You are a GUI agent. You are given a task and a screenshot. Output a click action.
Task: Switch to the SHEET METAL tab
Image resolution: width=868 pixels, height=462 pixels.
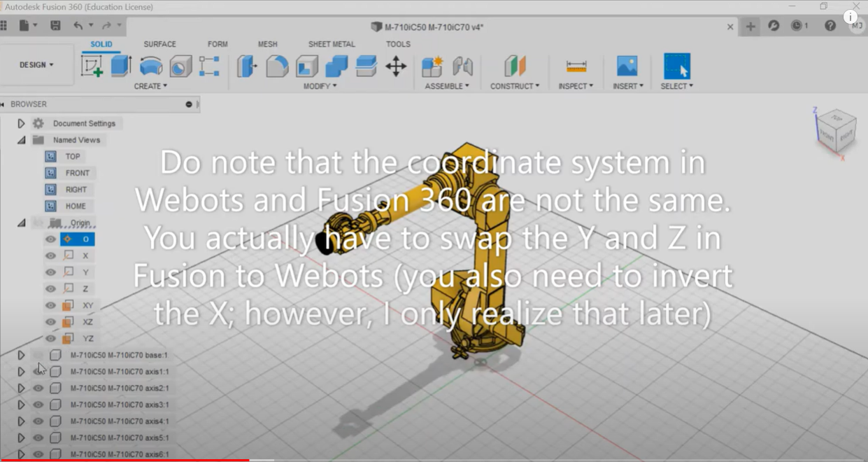(x=332, y=44)
